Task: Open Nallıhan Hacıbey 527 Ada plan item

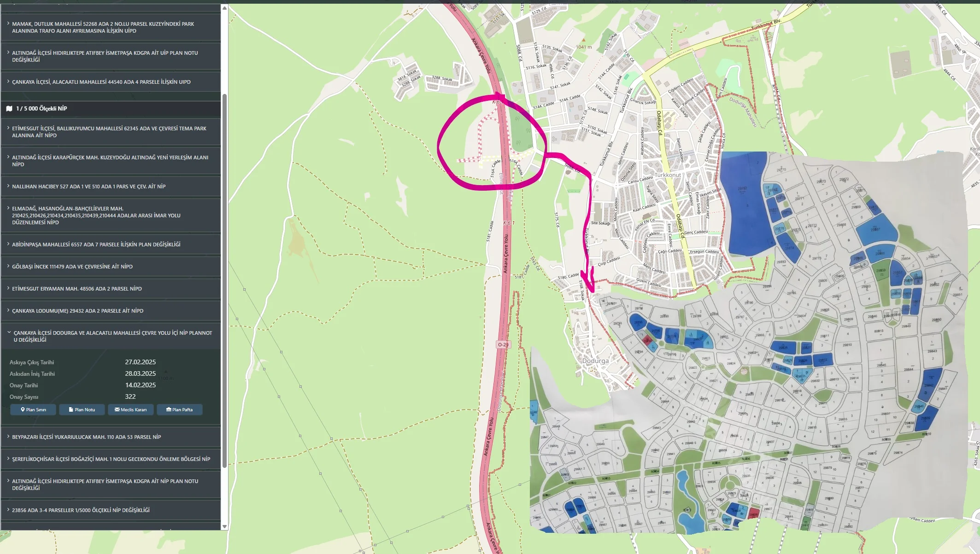Action: pyautogui.click(x=111, y=187)
